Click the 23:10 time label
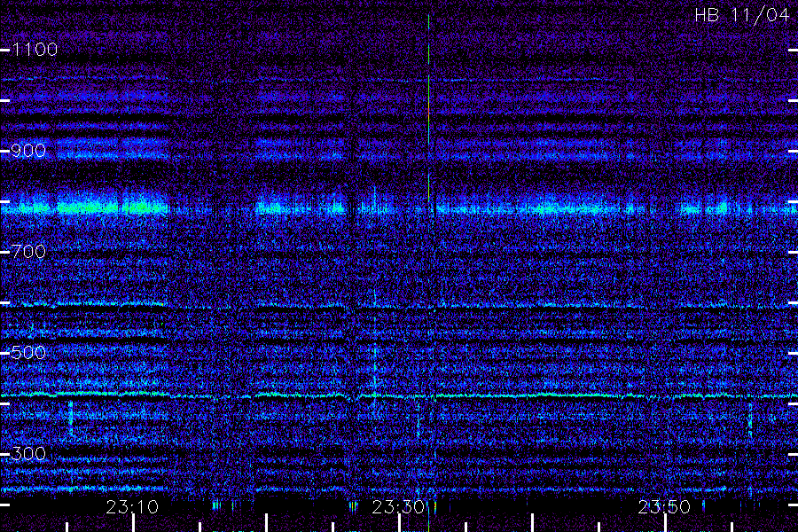The height and width of the screenshot is (532, 798). (132, 507)
